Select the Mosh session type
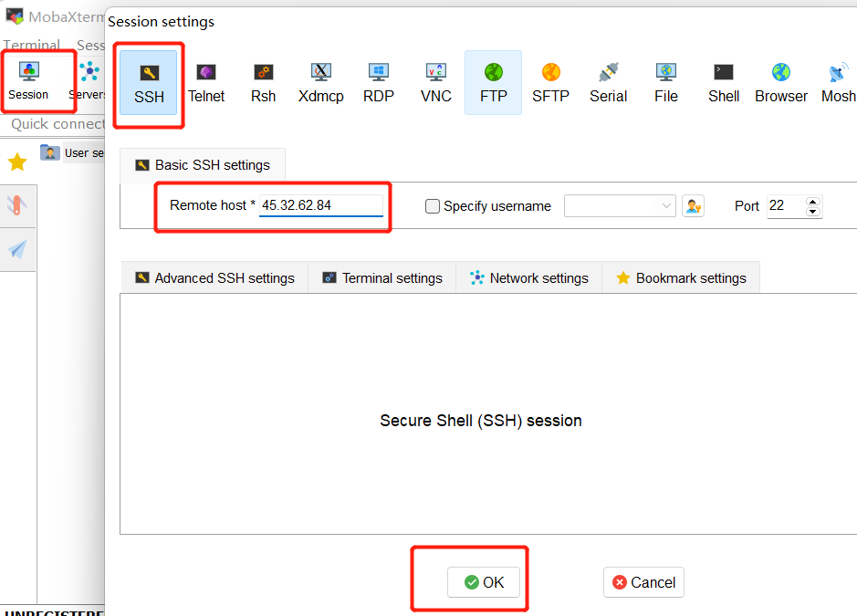 [838, 83]
